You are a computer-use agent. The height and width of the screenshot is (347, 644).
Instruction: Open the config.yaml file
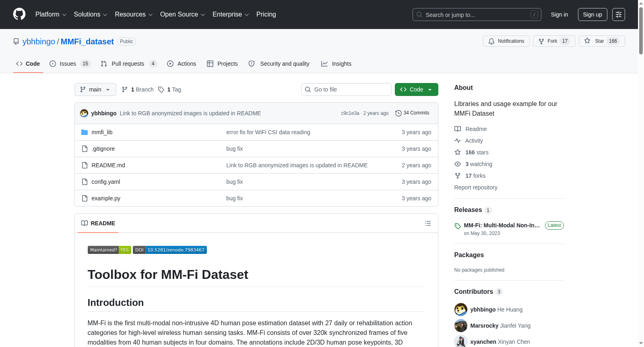click(x=106, y=182)
